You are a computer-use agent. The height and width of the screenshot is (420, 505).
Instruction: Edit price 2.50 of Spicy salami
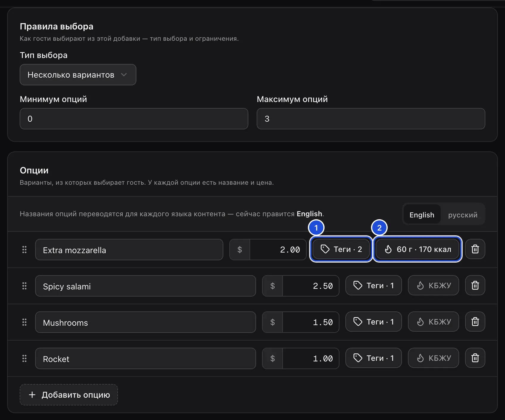(x=311, y=286)
